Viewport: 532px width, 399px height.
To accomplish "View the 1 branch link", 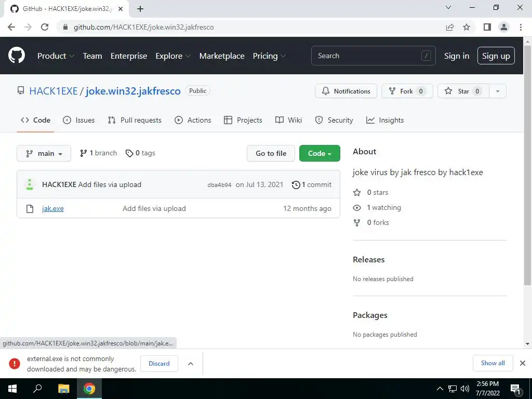I will 98,153.
